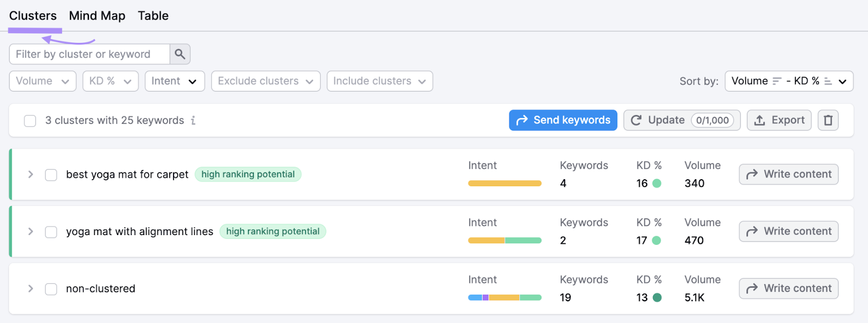This screenshot has width=868, height=323.
Task: Click the trash delete icon
Action: coord(828,120)
